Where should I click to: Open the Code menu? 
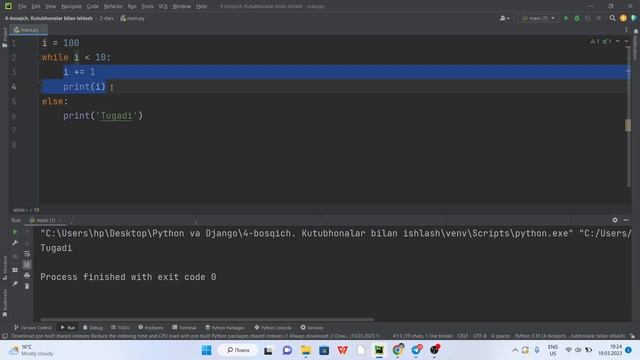coord(93,7)
